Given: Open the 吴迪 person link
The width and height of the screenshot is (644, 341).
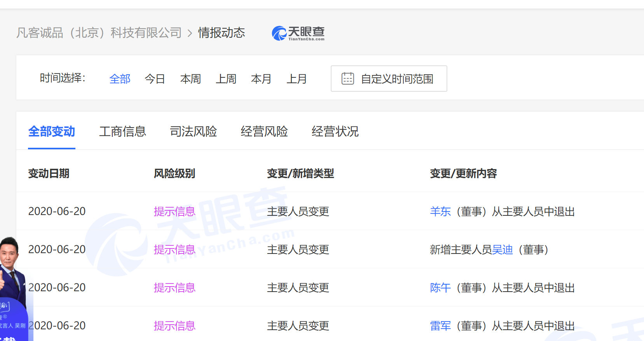Looking at the screenshot, I should (x=503, y=250).
